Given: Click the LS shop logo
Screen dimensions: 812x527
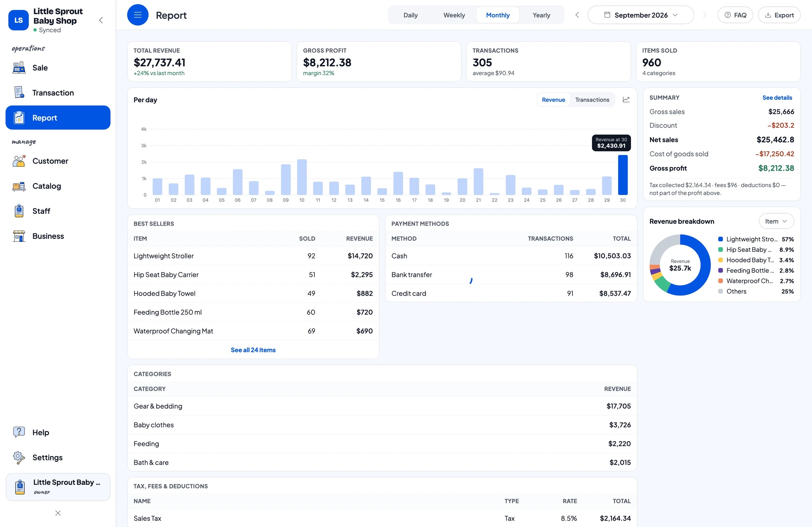Looking at the screenshot, I should click(18, 20).
